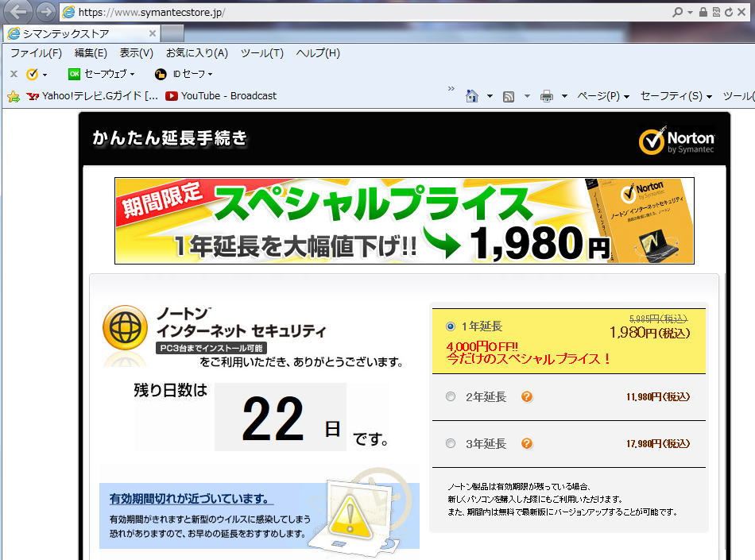Click the Norton checkmark toolbar icon

[33, 74]
